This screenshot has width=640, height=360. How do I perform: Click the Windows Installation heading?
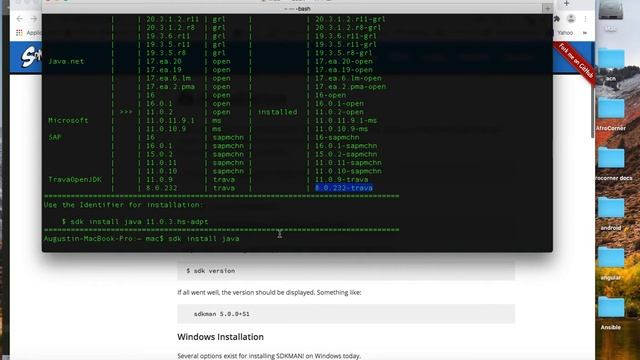pyautogui.click(x=220, y=337)
